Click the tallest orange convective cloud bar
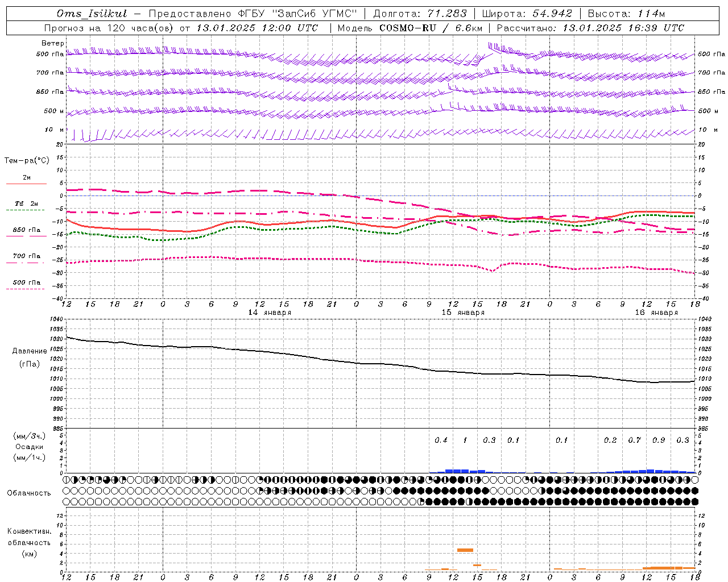 click(x=465, y=550)
